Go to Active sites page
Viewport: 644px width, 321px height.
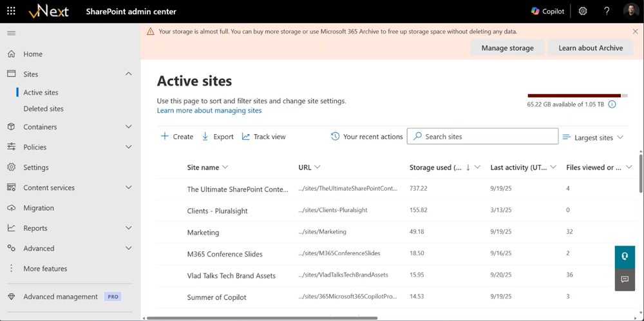pyautogui.click(x=41, y=92)
